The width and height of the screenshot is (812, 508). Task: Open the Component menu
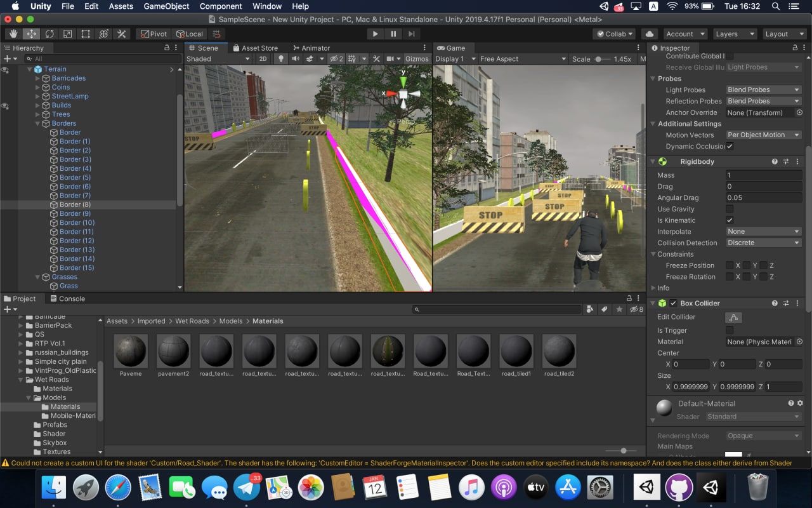point(221,6)
